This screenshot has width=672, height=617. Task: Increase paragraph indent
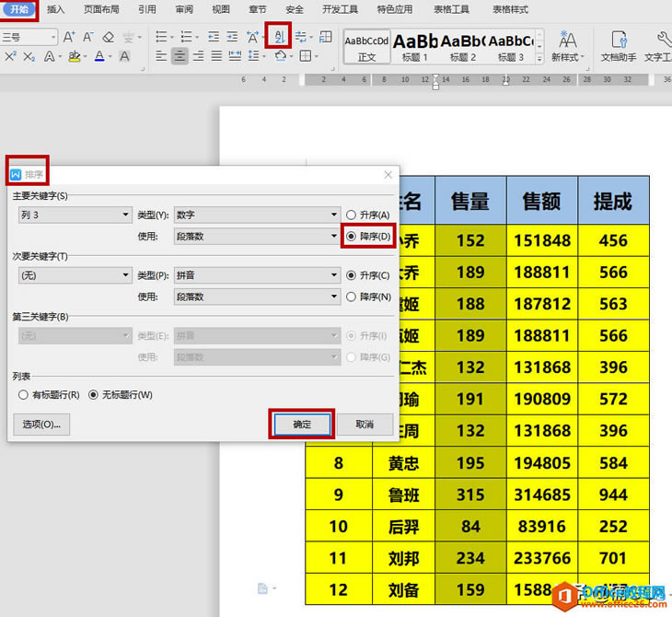click(x=232, y=37)
